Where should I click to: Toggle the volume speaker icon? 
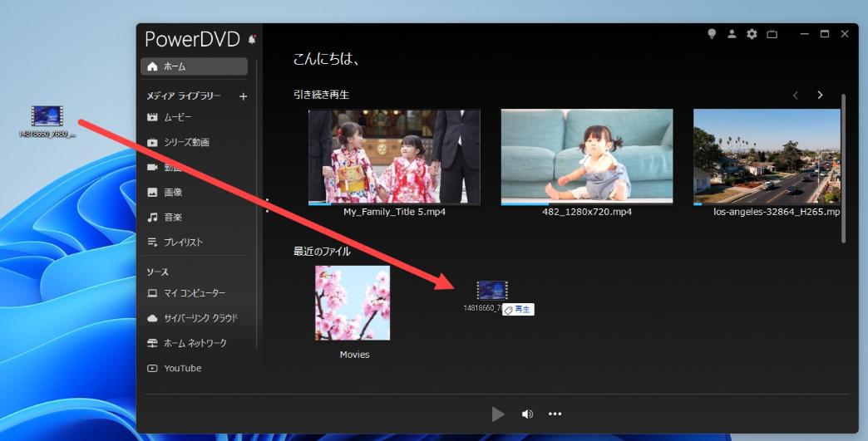[528, 414]
